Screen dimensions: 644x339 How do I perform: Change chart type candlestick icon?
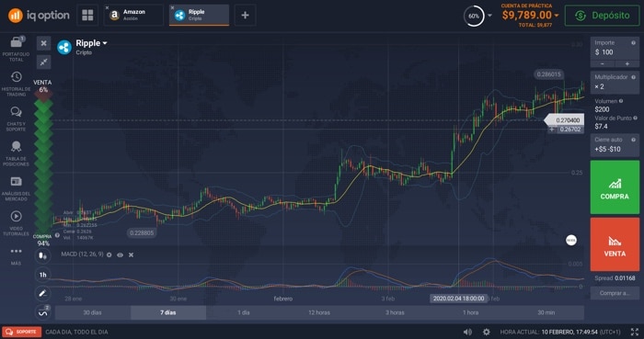pos(42,255)
